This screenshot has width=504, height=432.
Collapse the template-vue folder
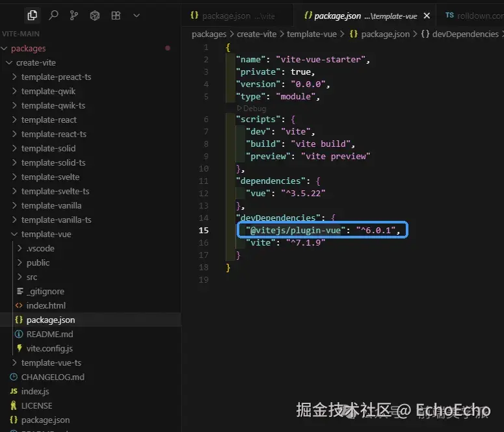point(14,234)
